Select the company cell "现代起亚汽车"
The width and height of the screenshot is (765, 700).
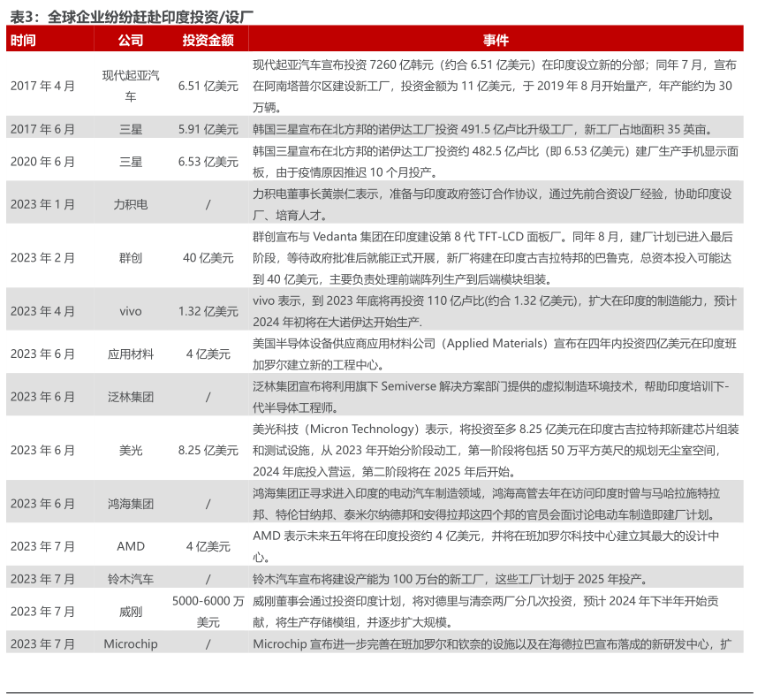point(131,86)
